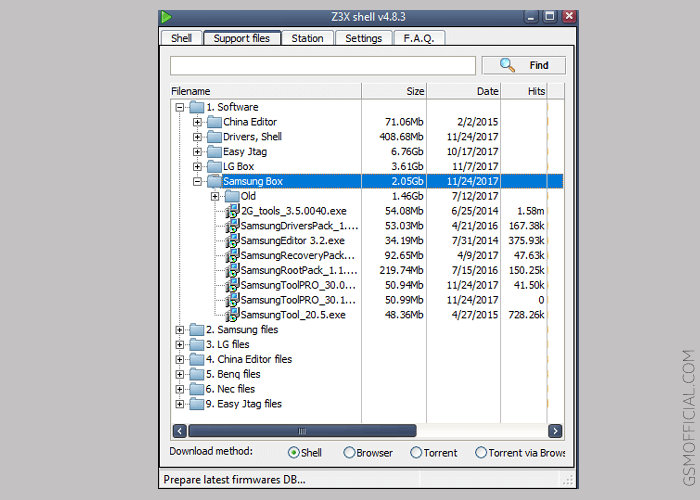Select the SamsungTool_20.5.exe file name

(x=293, y=315)
